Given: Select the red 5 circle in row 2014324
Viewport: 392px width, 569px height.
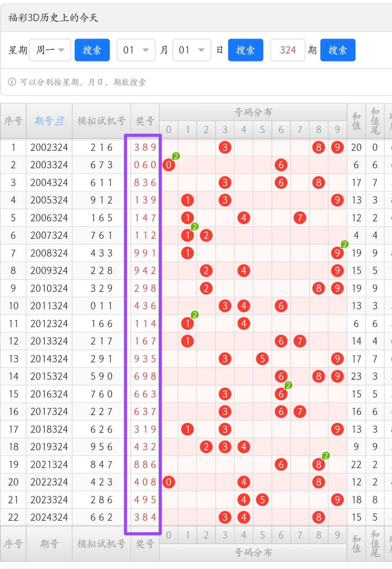Looking at the screenshot, I should [x=262, y=359].
